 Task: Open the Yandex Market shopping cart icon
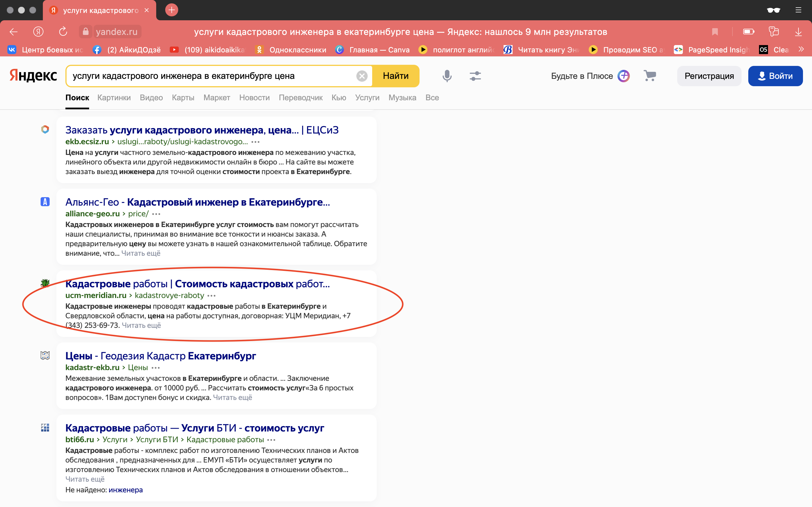650,76
